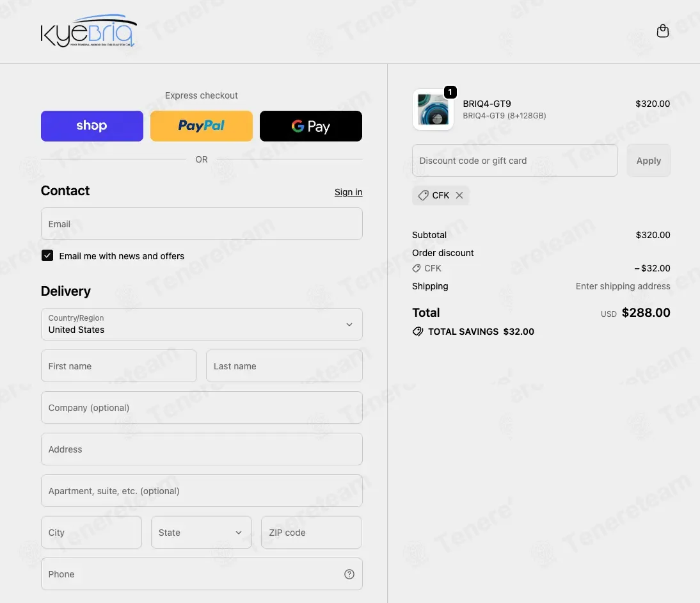Click the −$32.00 order discount value
This screenshot has width=700, height=603.
(x=652, y=268)
